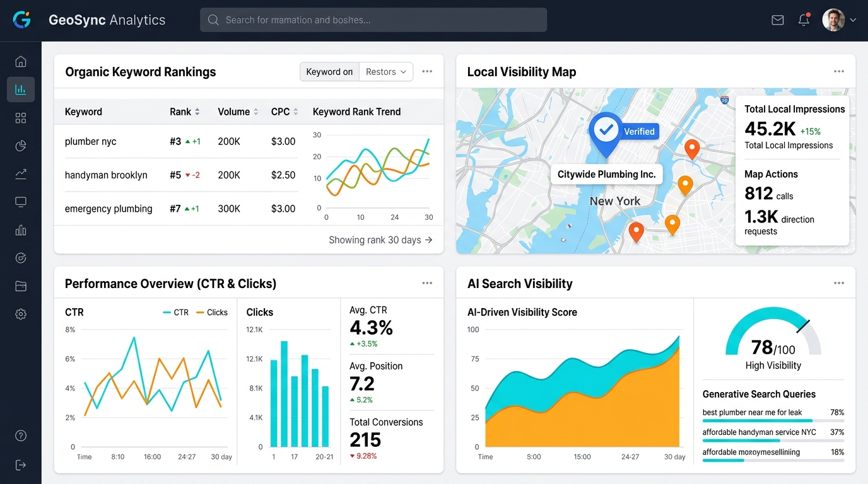Open the monitor screen sidebar icon
Screen dimensions: 868x484
coord(21,202)
